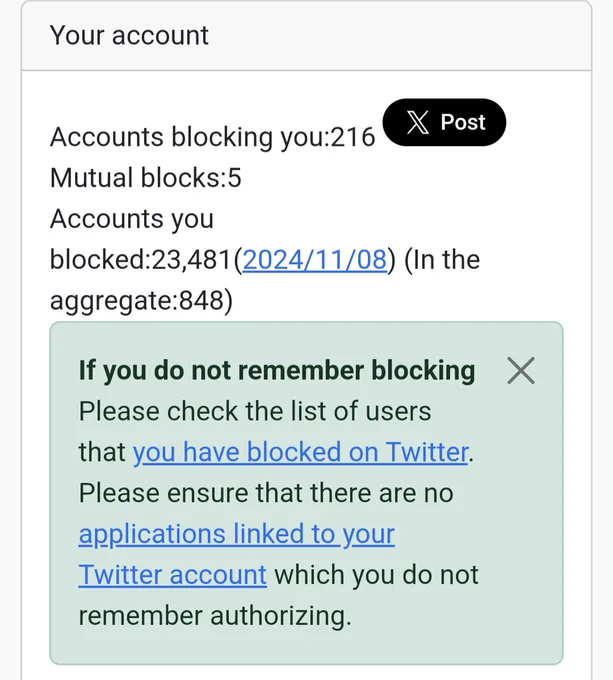This screenshot has height=680, width=613.
Task: Click the 'aggregate:848)' text
Action: (x=141, y=301)
